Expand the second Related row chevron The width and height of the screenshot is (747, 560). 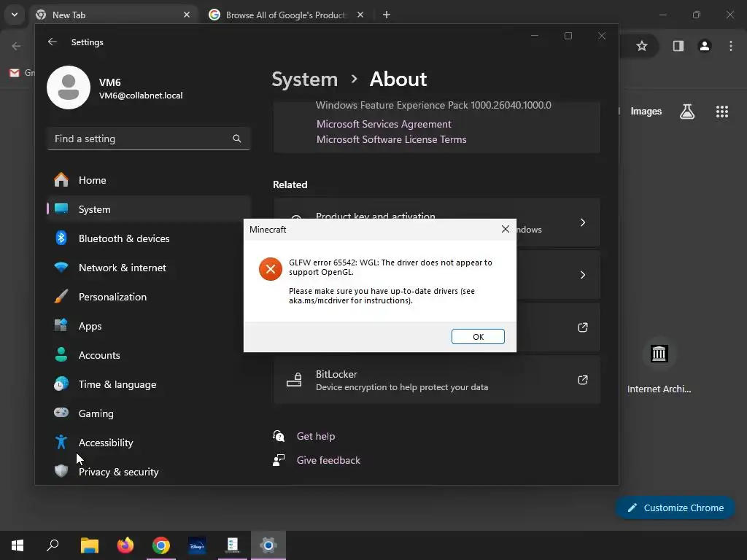tap(583, 275)
